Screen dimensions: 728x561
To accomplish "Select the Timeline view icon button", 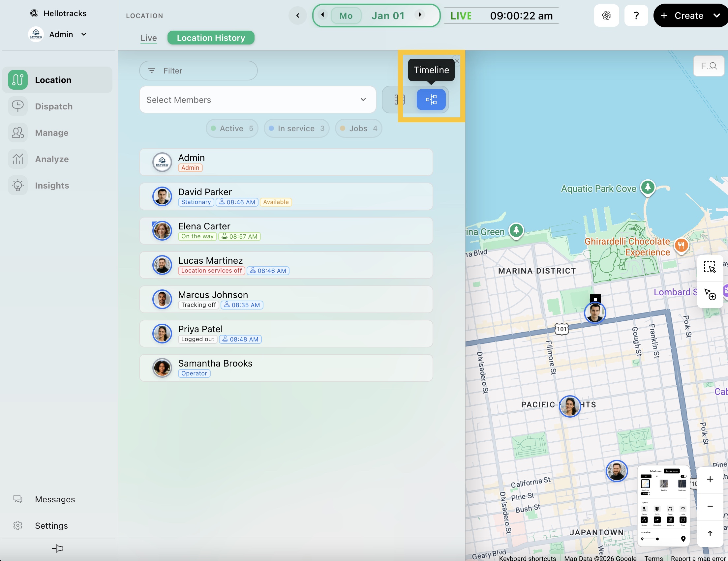I will (431, 100).
